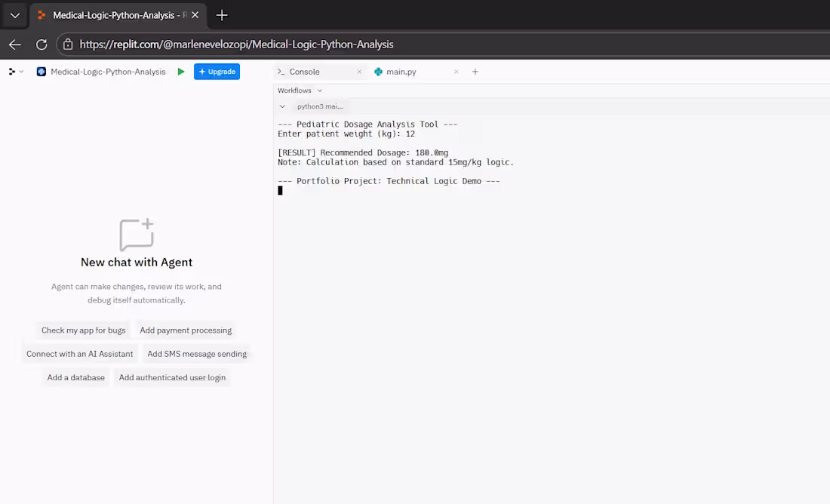The width and height of the screenshot is (830, 504).
Task: Click the console cursor block
Action: click(x=280, y=191)
